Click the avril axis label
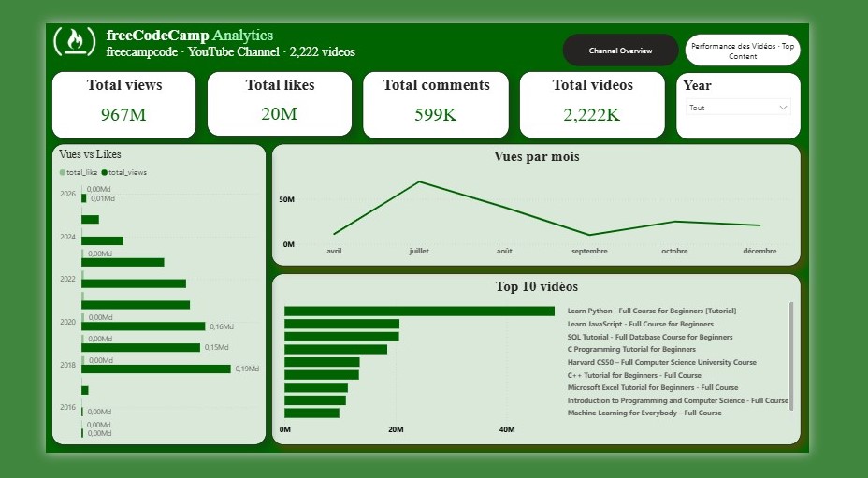This screenshot has height=478, width=868. (x=334, y=251)
